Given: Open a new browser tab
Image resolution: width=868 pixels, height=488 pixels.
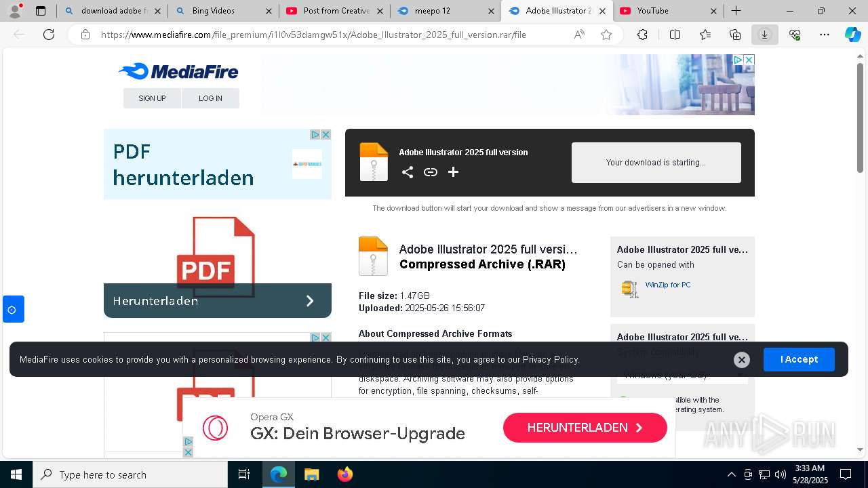Looking at the screenshot, I should click(x=736, y=11).
